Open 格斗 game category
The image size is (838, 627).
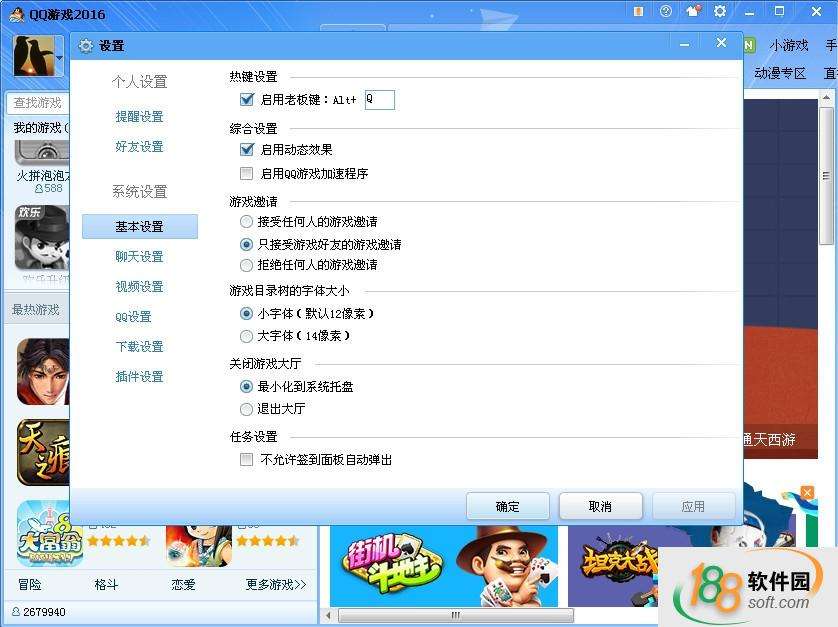pyautogui.click(x=106, y=584)
